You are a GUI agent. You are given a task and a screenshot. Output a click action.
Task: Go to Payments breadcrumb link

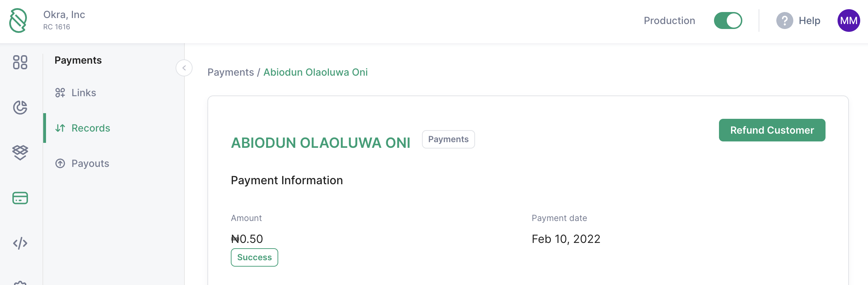point(230,72)
